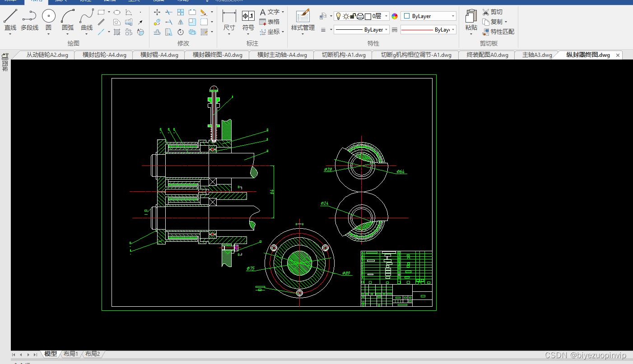
Task: Click the 符号 tolerance symbol tool
Action: tap(248, 20)
